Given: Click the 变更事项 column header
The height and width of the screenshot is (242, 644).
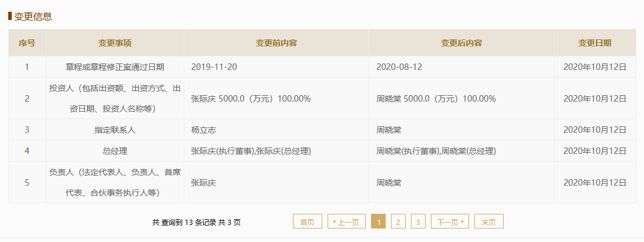Looking at the screenshot, I should (x=115, y=43).
